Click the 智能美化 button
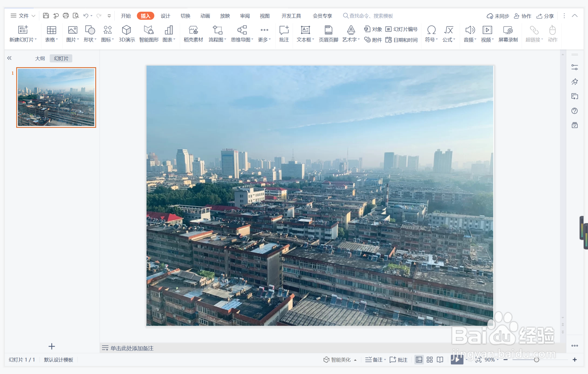The image size is (588, 374). (337, 360)
